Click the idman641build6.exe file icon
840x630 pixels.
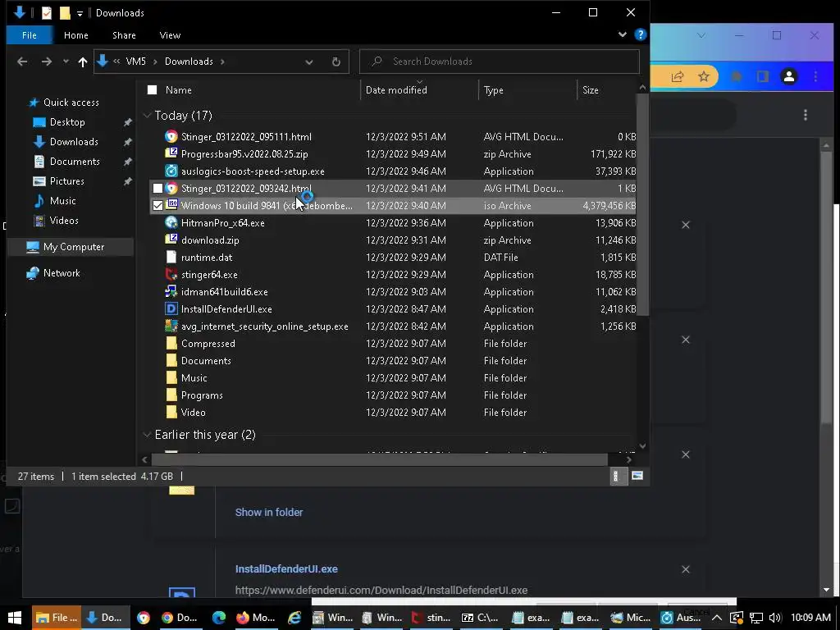coord(171,291)
